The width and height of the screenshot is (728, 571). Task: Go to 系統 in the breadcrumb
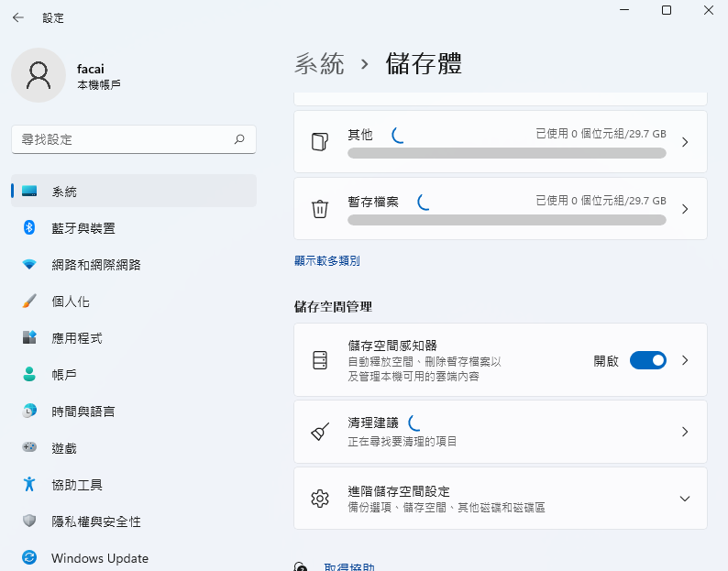point(319,64)
